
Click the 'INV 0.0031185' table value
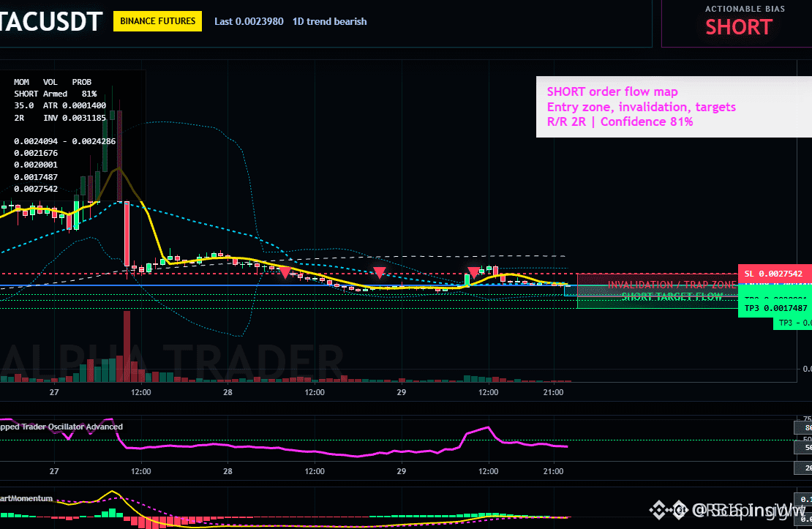(75, 118)
